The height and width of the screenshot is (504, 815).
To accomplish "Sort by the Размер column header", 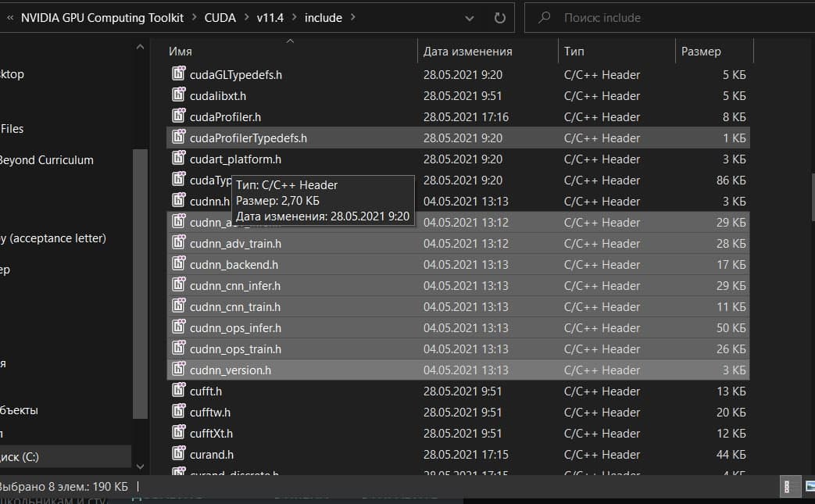I will 701,52.
